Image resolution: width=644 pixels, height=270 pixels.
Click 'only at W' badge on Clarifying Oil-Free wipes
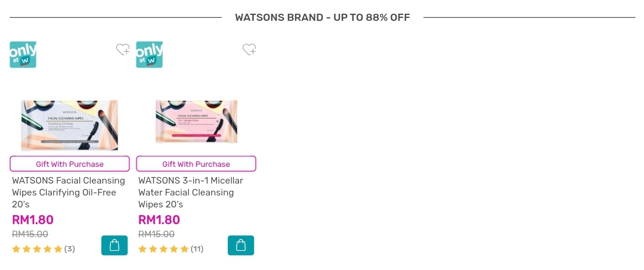pyautogui.click(x=23, y=54)
